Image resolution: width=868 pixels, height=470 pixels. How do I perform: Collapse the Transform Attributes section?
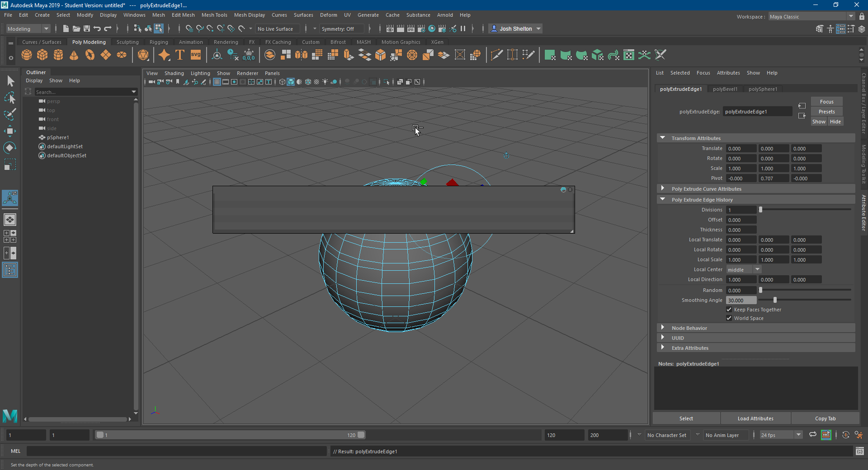tap(663, 138)
